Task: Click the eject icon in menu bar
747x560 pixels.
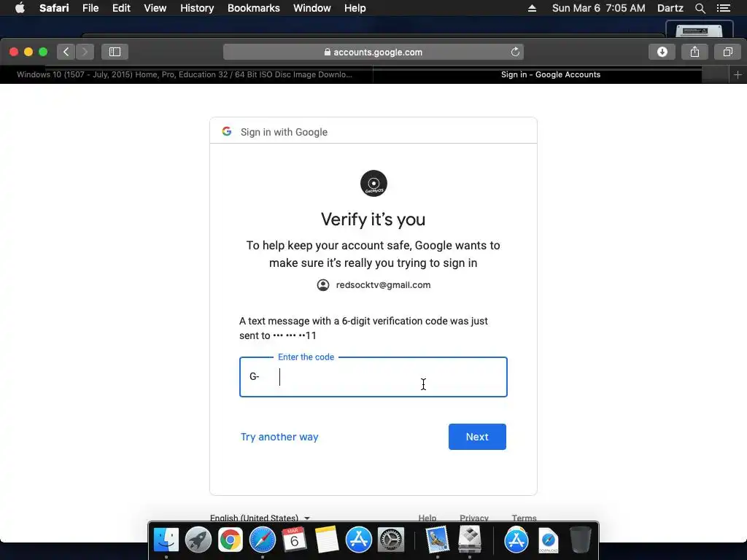Action: point(532,8)
